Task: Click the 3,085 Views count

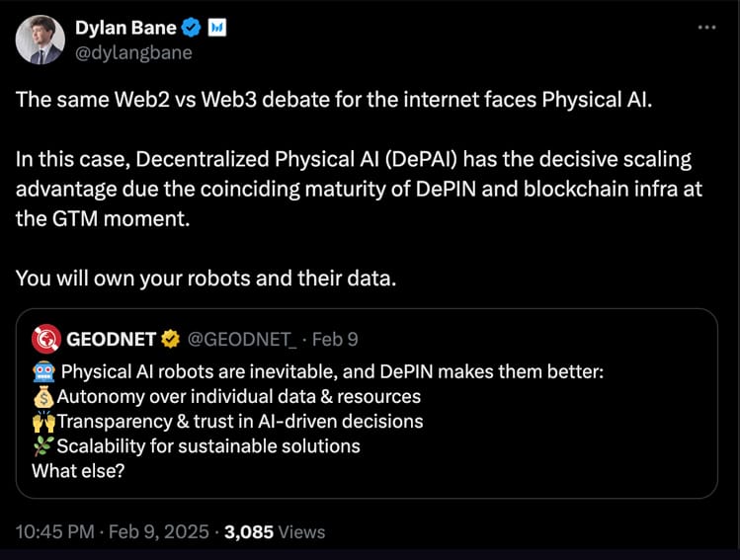Action: point(275,531)
